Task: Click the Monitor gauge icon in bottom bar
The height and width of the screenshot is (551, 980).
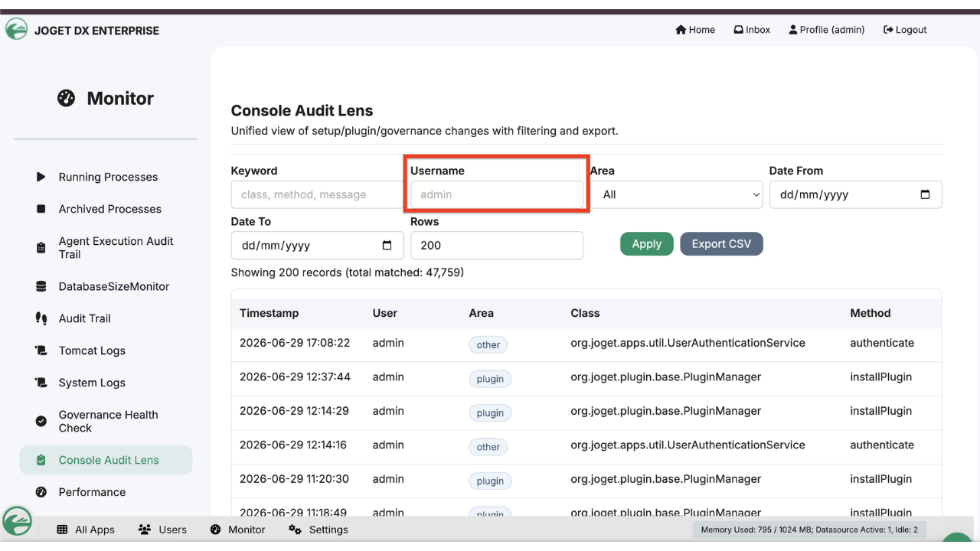Action: [x=216, y=530]
